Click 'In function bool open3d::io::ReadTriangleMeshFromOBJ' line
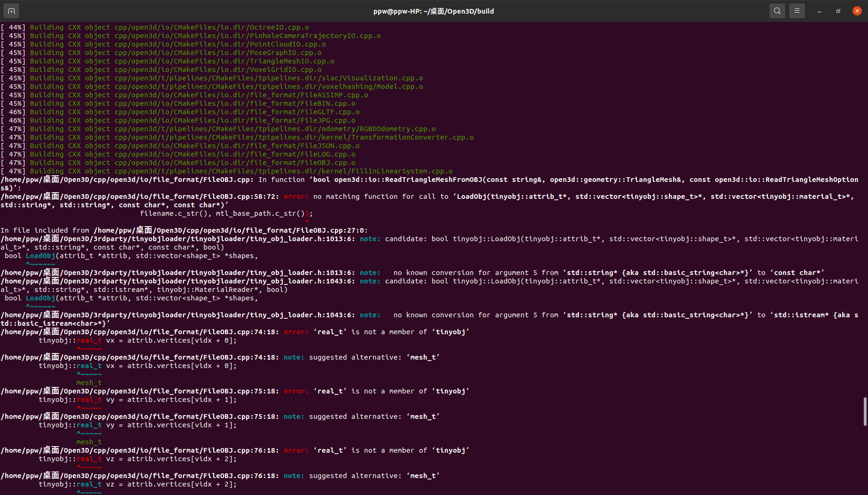 [x=429, y=184]
